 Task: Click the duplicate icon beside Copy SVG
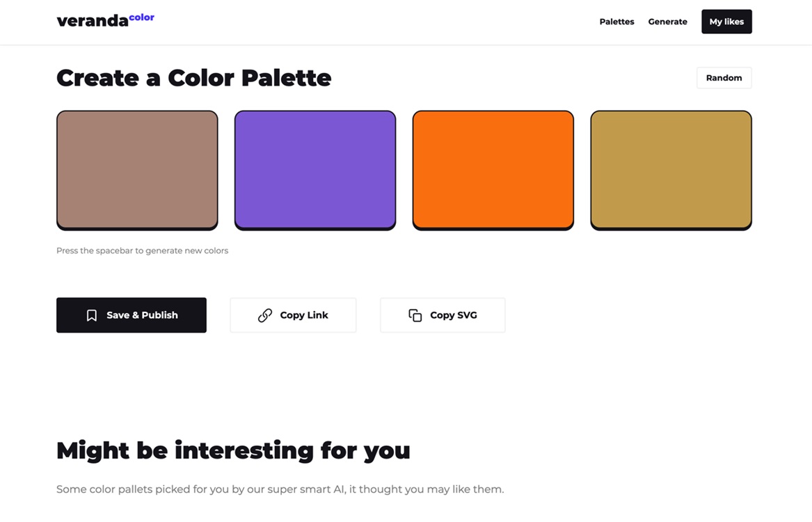click(415, 315)
